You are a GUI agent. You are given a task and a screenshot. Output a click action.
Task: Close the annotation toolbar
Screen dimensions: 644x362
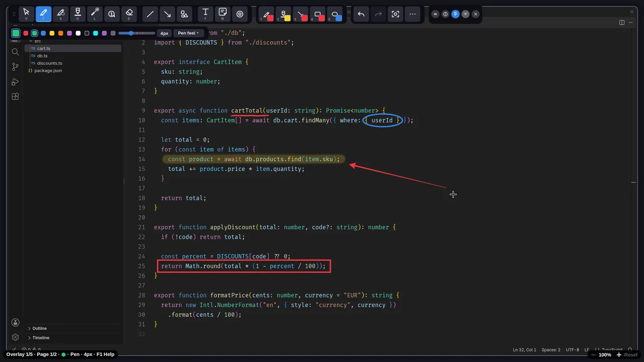pos(475,14)
